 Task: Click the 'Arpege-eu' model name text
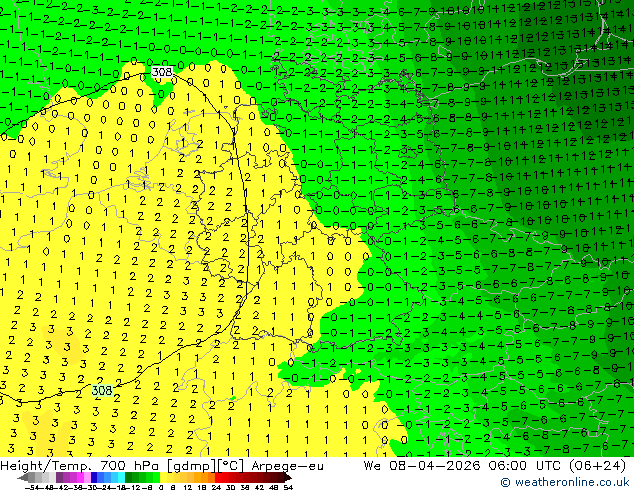(287, 466)
